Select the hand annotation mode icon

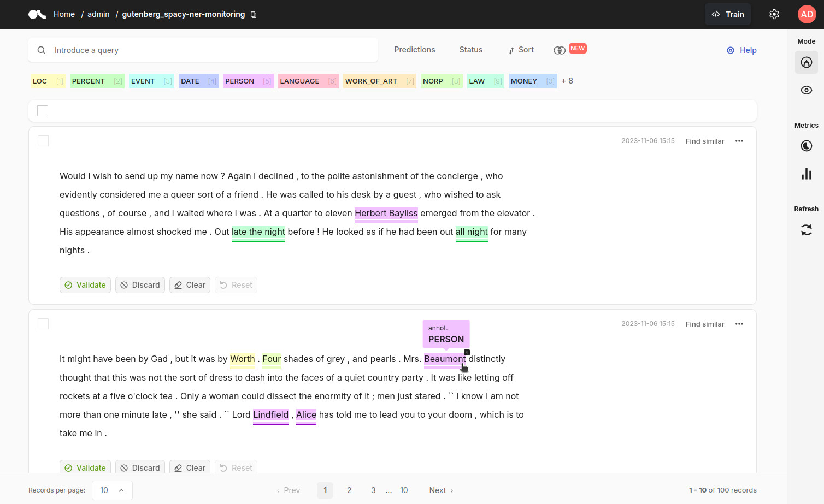point(807,62)
